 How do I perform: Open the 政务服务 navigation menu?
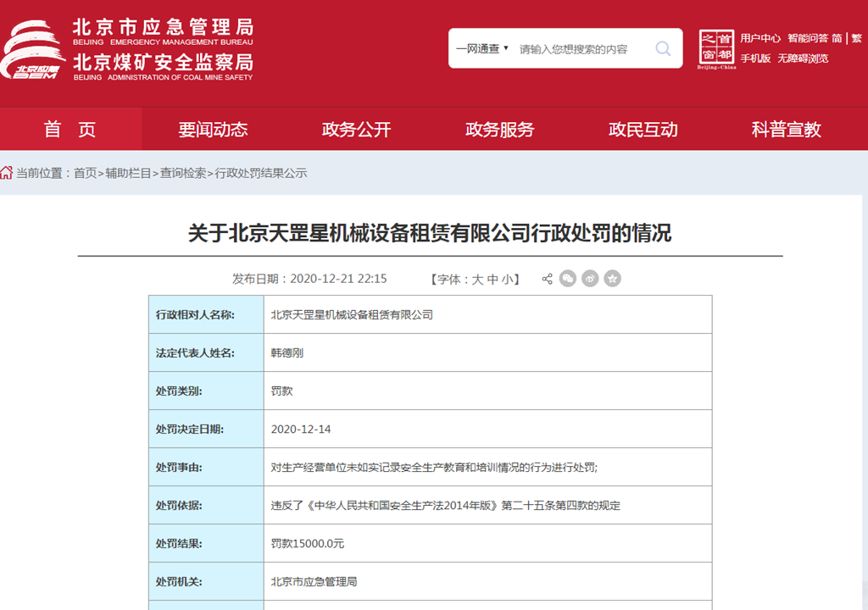[x=500, y=130]
